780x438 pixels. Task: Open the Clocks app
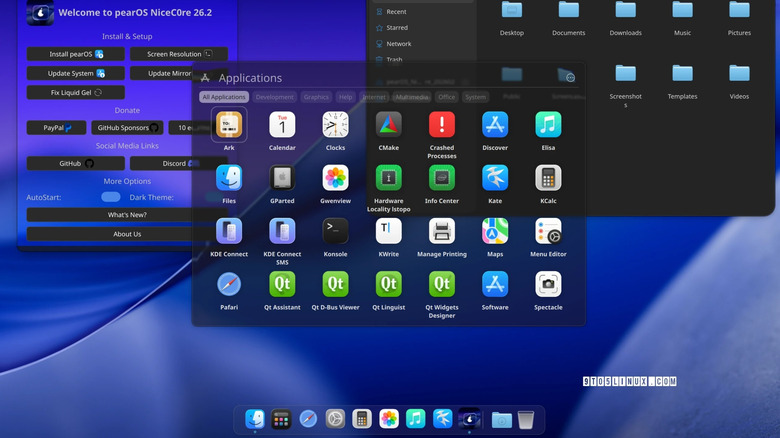(x=335, y=125)
